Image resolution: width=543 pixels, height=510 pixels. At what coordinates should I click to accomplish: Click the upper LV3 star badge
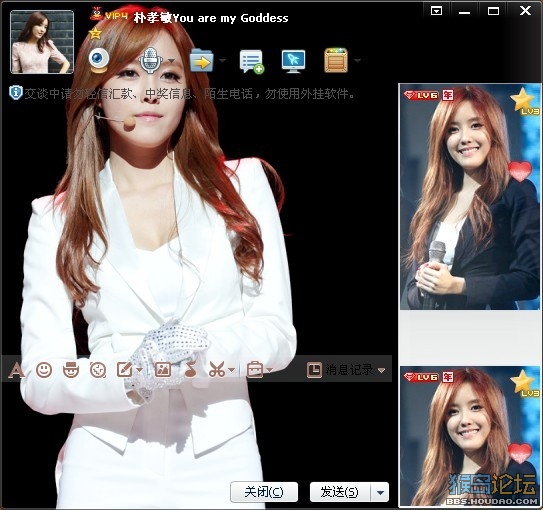point(525,101)
